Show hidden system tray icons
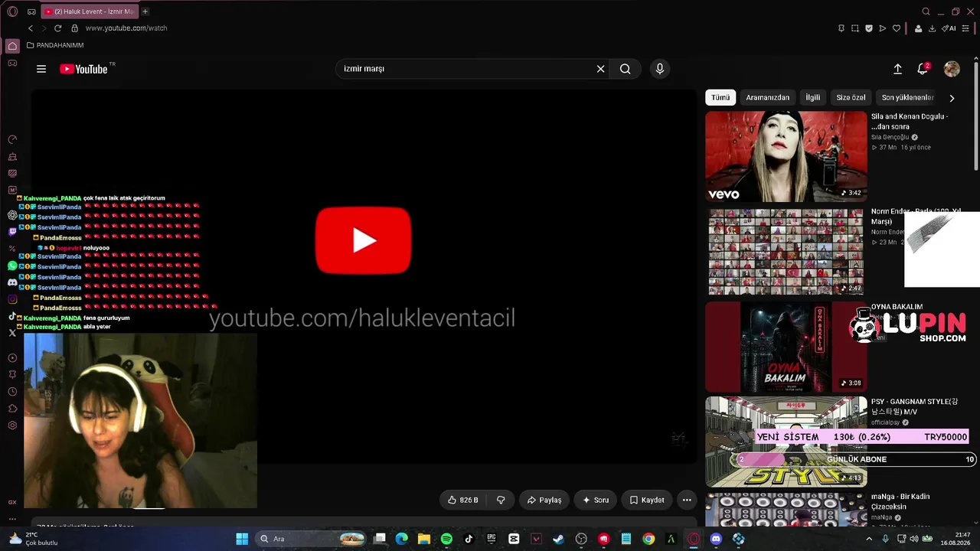This screenshot has height=551, width=980. pyautogui.click(x=868, y=539)
